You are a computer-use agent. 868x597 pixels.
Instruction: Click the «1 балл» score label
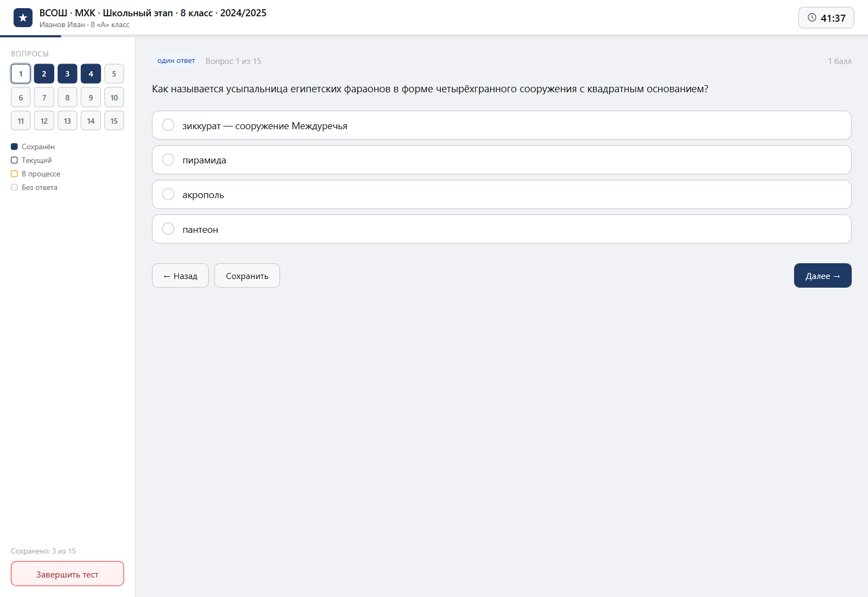click(x=839, y=61)
